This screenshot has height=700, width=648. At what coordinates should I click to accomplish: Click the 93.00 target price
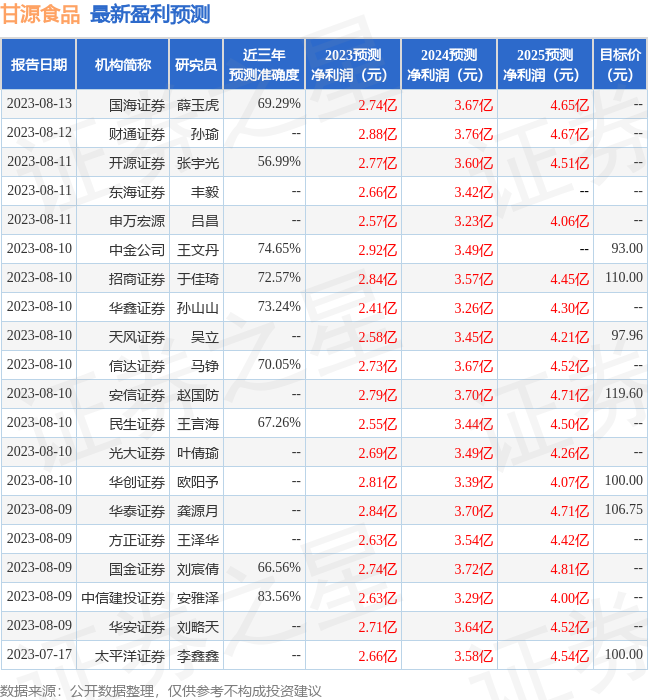tap(627, 249)
